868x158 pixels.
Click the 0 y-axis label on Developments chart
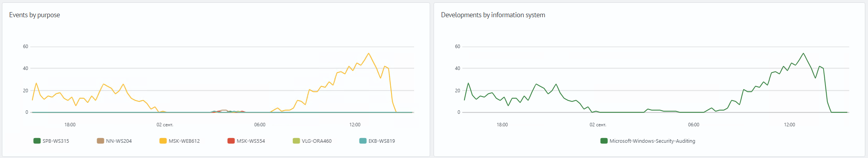pyautogui.click(x=459, y=112)
